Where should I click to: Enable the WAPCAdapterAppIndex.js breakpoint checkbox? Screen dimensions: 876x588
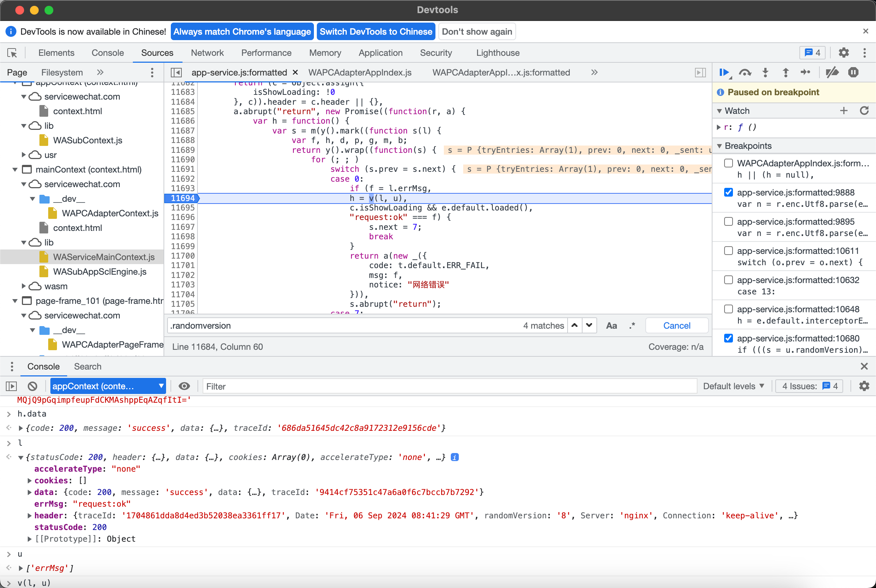tap(728, 163)
